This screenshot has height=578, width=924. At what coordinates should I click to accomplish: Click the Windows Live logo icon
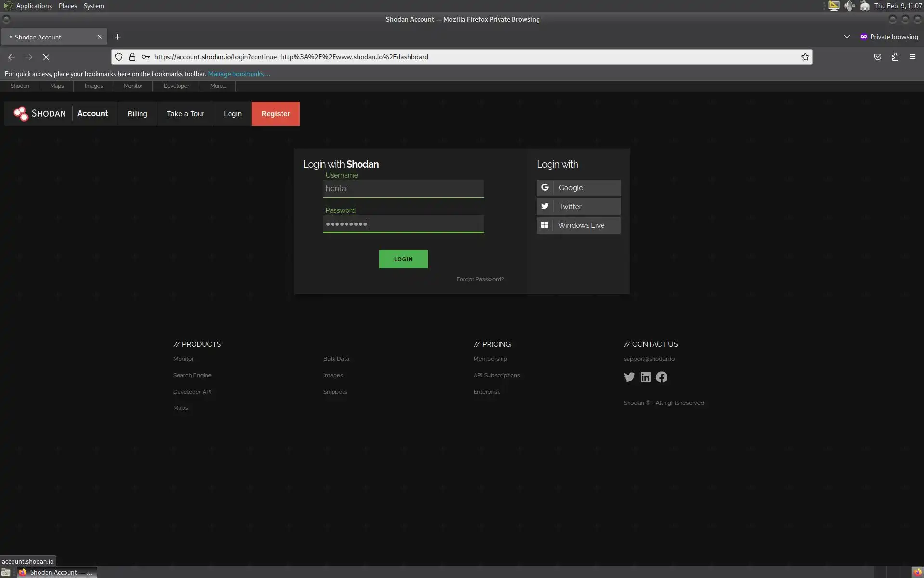click(x=545, y=225)
